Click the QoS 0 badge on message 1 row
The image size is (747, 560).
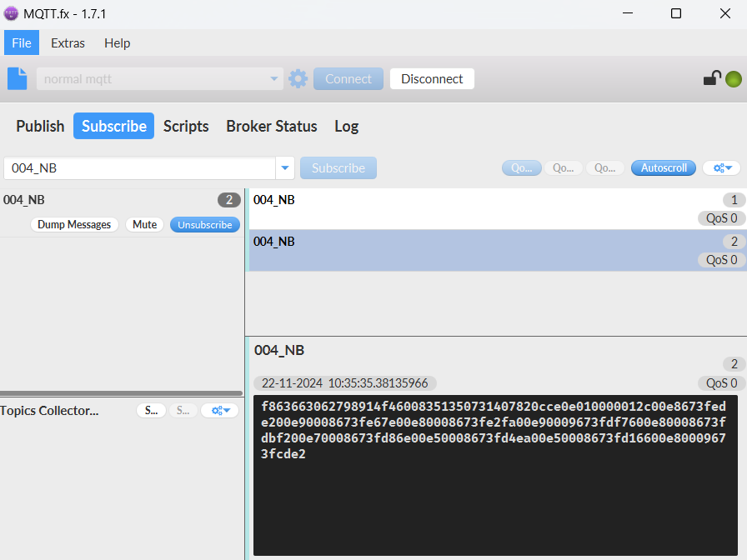722,218
